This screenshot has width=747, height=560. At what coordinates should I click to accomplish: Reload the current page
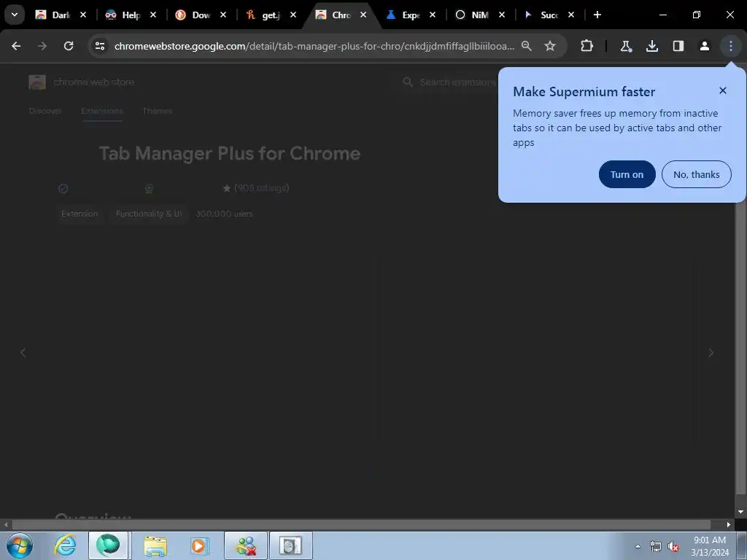click(69, 46)
